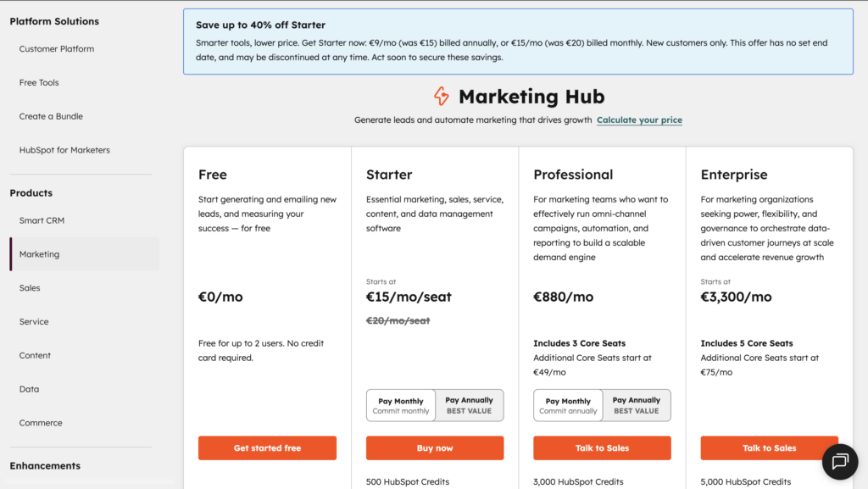The height and width of the screenshot is (489, 868).
Task: Select Pay Annually for the Professional plan
Action: click(636, 405)
